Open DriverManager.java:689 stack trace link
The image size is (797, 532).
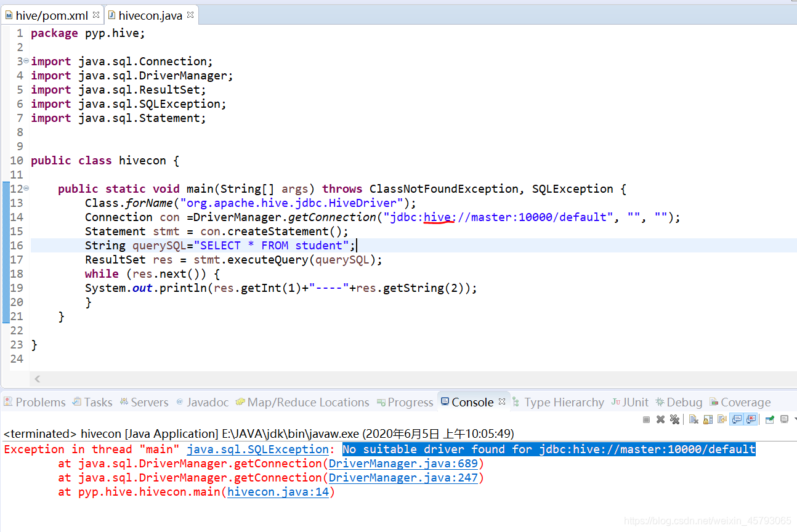click(403, 464)
